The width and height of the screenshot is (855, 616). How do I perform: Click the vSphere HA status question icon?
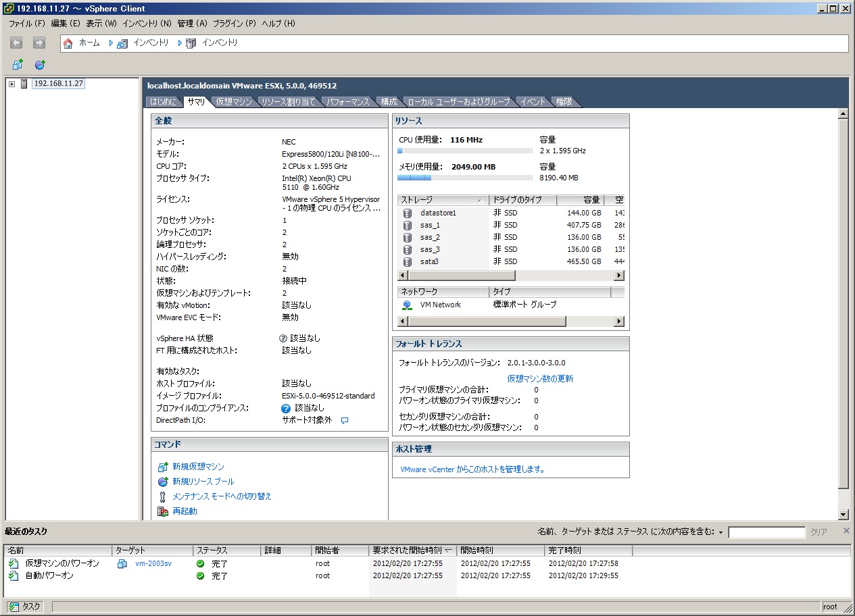[283, 338]
